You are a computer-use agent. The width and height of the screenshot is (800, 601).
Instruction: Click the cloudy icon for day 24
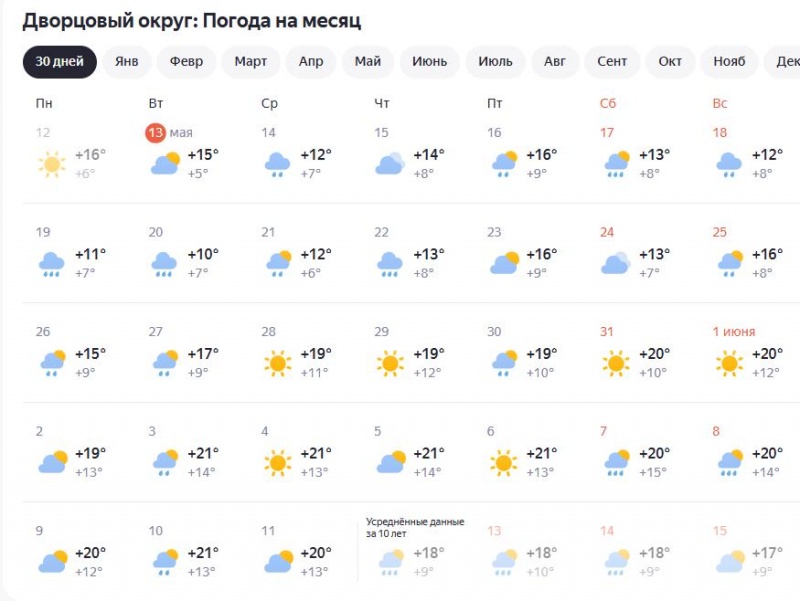pos(615,263)
